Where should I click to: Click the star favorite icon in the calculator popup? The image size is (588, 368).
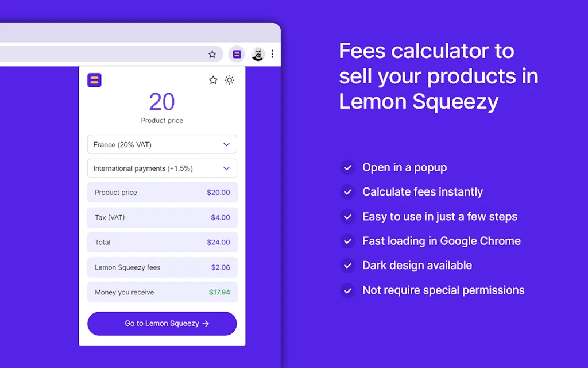point(213,80)
